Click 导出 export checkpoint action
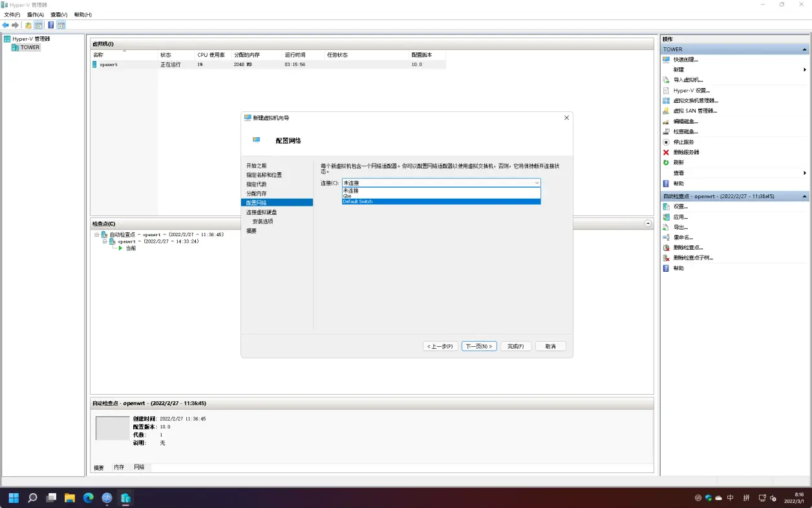The image size is (812, 508). pyautogui.click(x=681, y=227)
